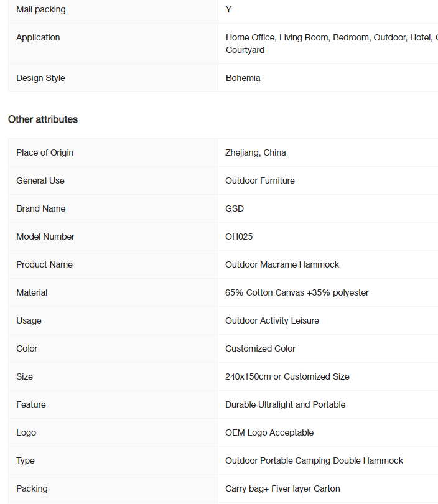Select the Carry bag packing value
The width and height of the screenshot is (438, 504).
click(x=282, y=488)
